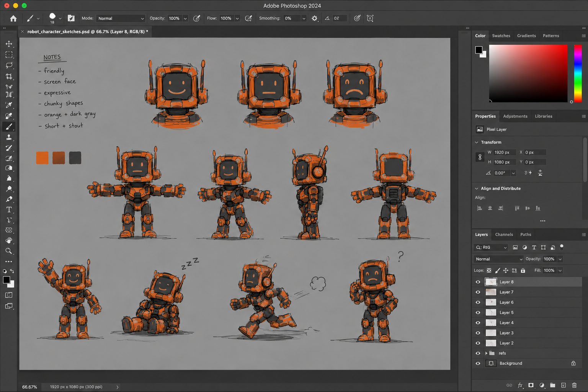Open the brush Opacity dropdown arrow

185,18
